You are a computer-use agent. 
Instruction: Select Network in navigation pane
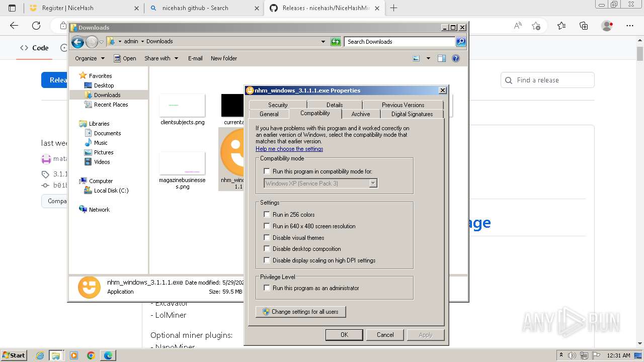pos(99,210)
